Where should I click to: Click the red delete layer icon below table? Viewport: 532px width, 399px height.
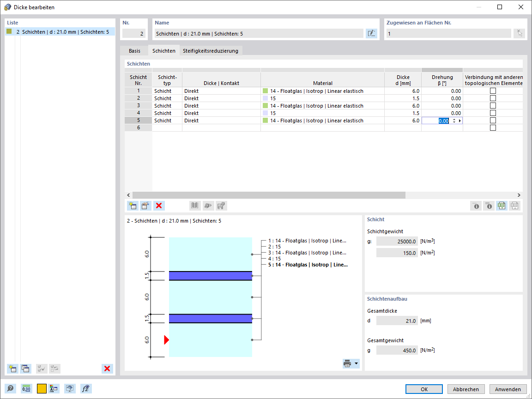(158, 206)
